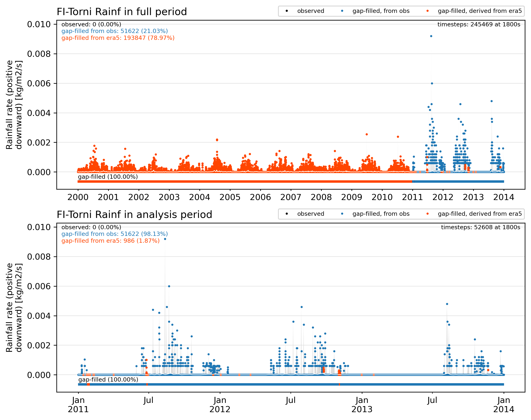Click the black 'observed' legend marker in top plot
531x420 pixels.
286,11
